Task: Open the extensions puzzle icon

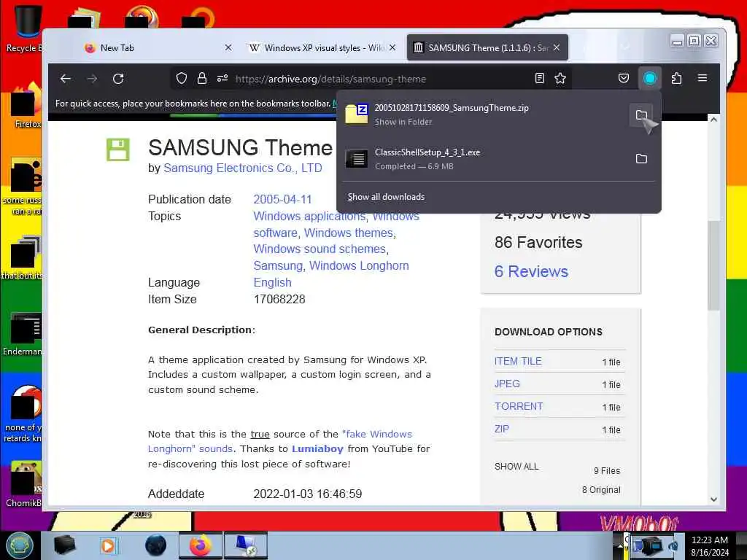Action: click(676, 79)
